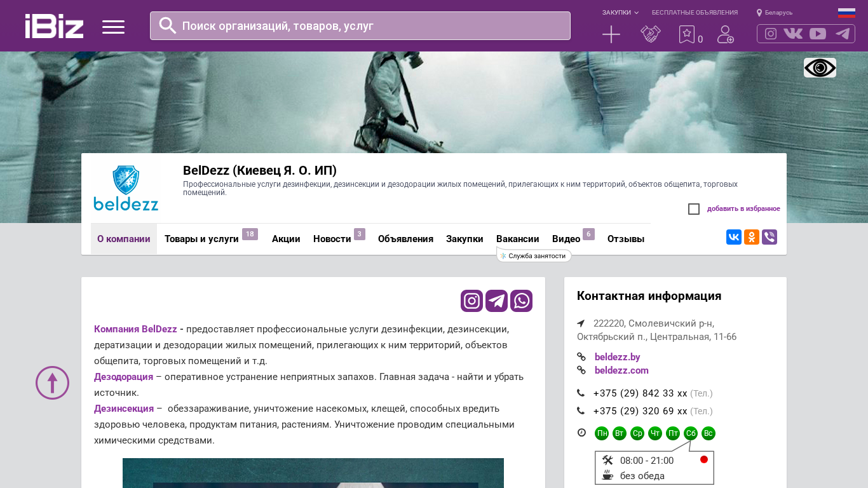This screenshot has height=488, width=868.
Task: Open the hamburger menu
Action: (113, 27)
